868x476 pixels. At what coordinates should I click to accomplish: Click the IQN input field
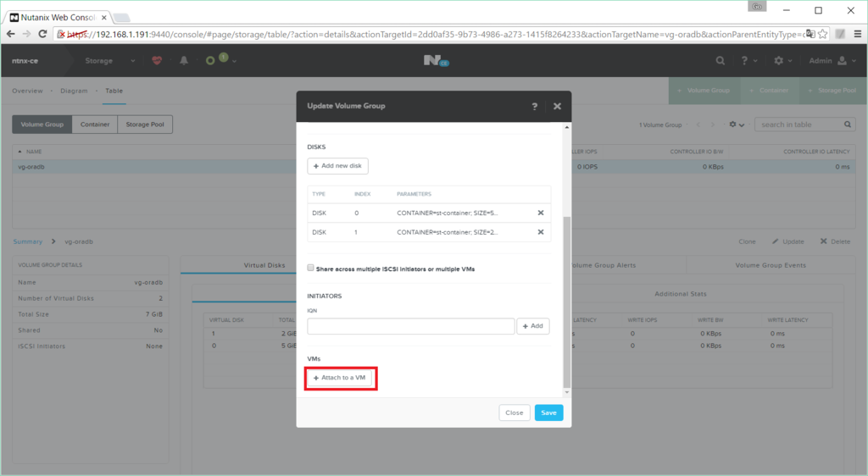tap(411, 326)
